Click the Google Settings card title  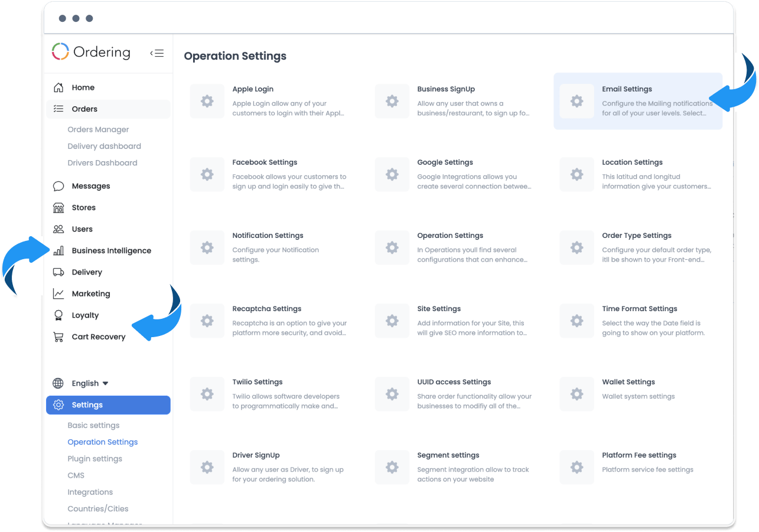coord(445,162)
